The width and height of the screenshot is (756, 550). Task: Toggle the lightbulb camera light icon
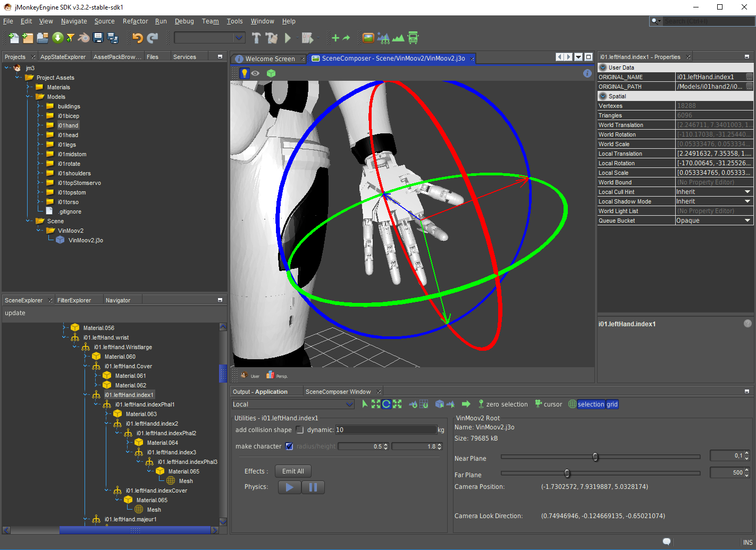245,73
